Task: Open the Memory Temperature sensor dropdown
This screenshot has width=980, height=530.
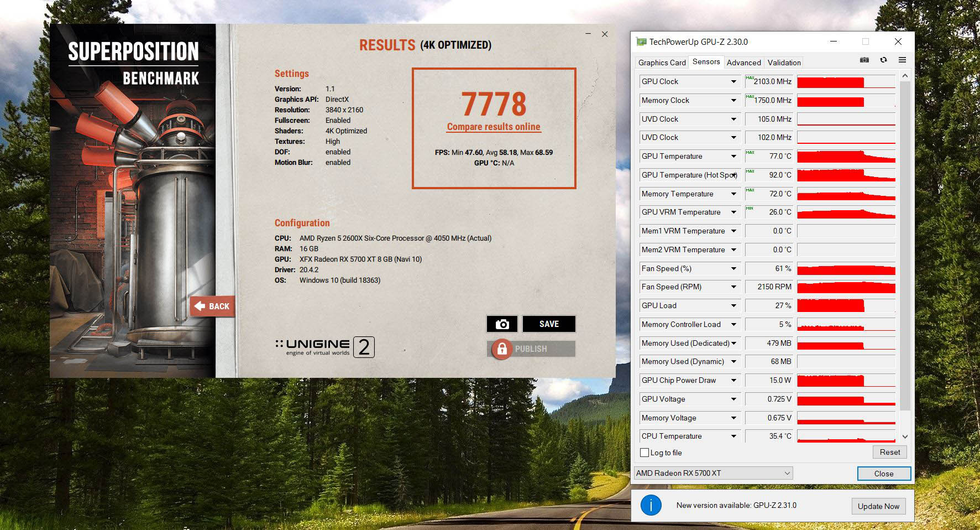Action: pos(733,194)
